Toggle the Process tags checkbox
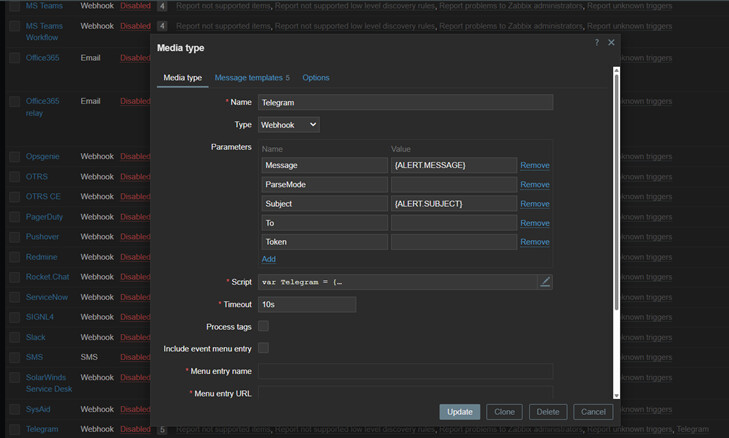Viewport: 729px width, 438px height. 263,326
